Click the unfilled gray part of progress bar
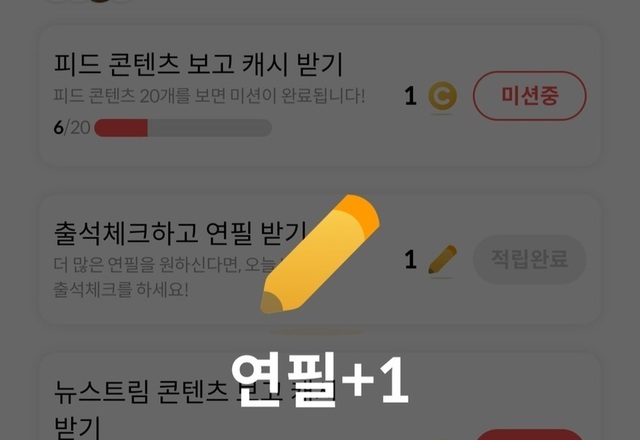This screenshot has height=440, width=640. click(210, 128)
